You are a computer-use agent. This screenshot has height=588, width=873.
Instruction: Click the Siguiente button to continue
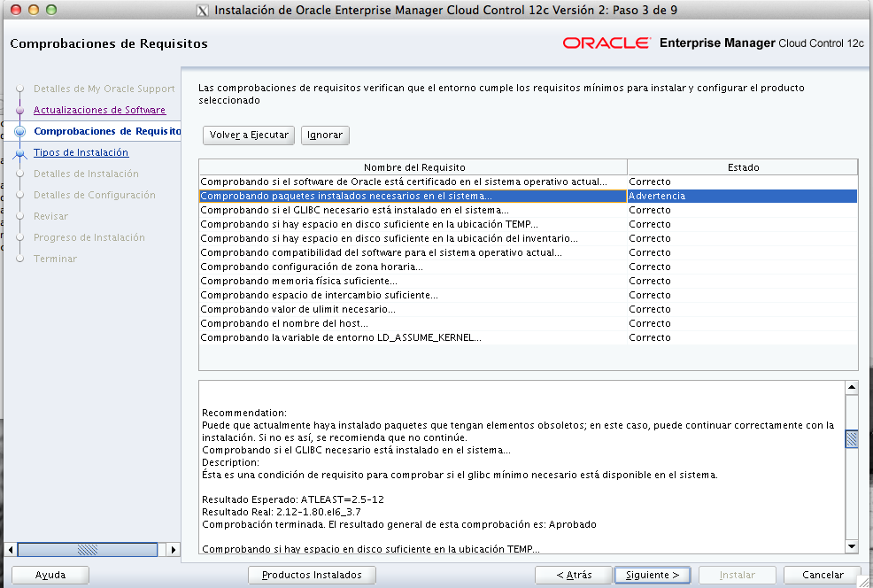(x=653, y=575)
